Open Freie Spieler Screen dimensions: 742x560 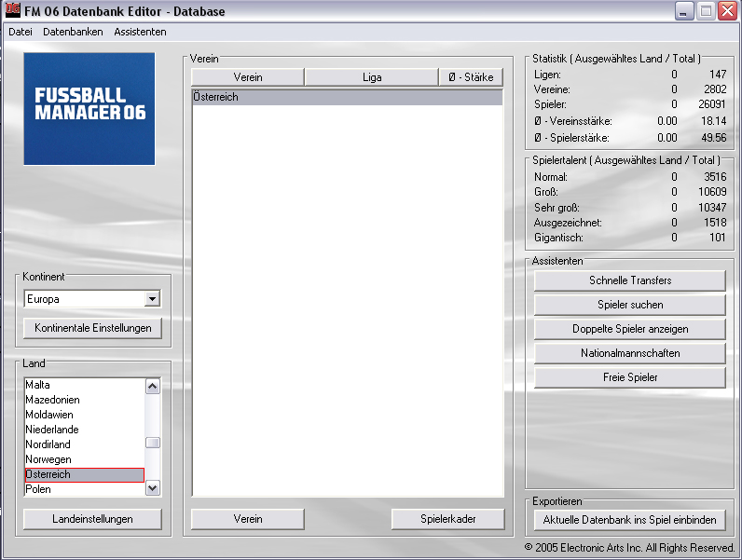630,377
